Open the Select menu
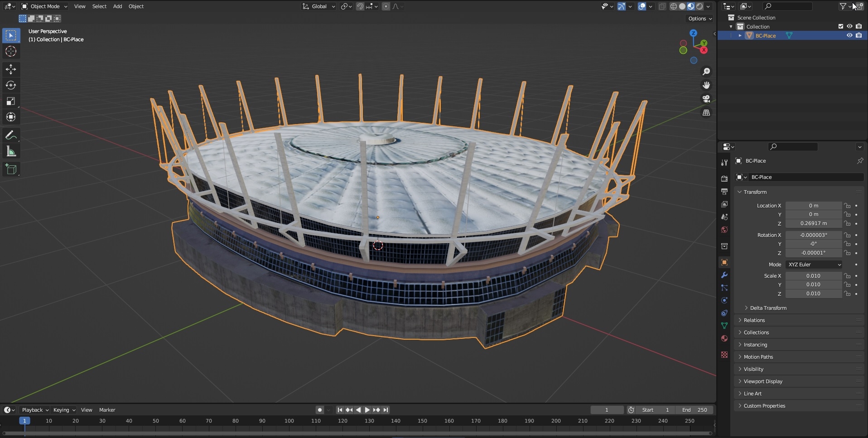Viewport: 868px width, 438px height. pos(99,6)
